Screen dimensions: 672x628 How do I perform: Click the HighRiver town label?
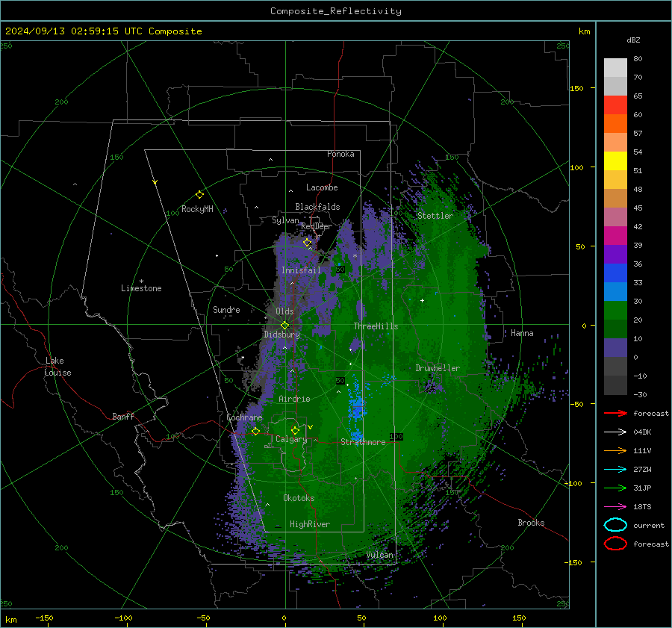click(x=310, y=524)
